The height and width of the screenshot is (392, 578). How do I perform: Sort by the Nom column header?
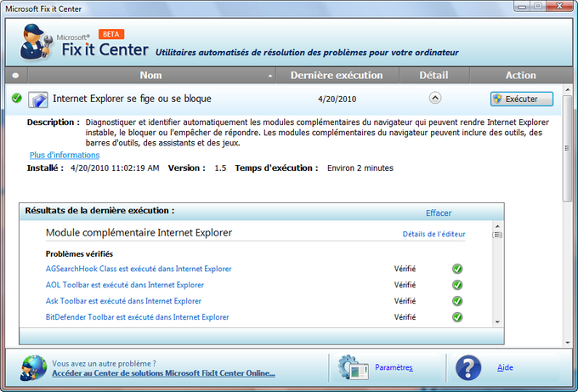click(x=150, y=75)
